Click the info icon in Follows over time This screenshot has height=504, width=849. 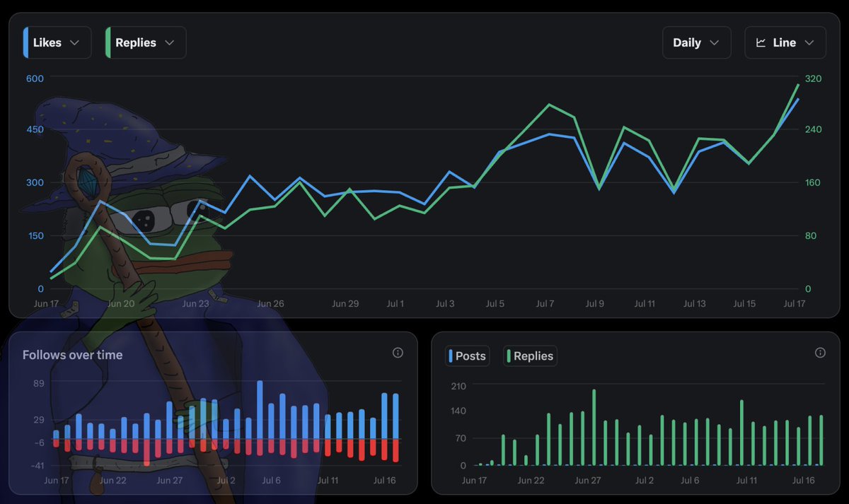398,353
